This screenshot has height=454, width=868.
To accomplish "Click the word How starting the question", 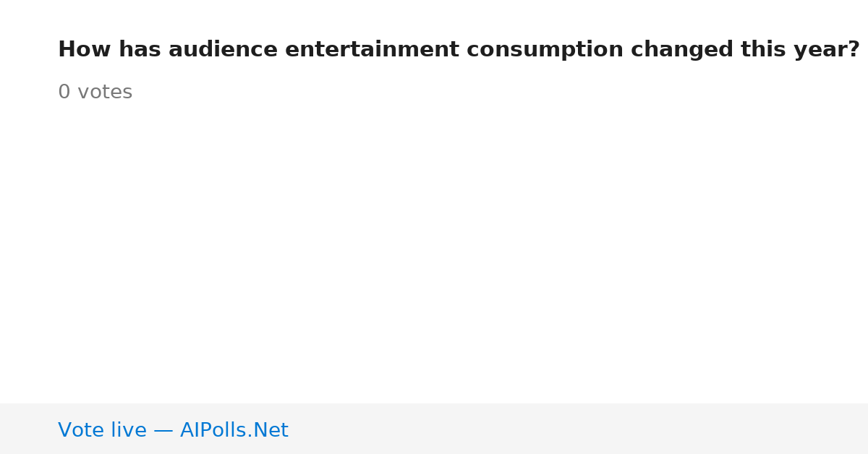I will point(85,50).
